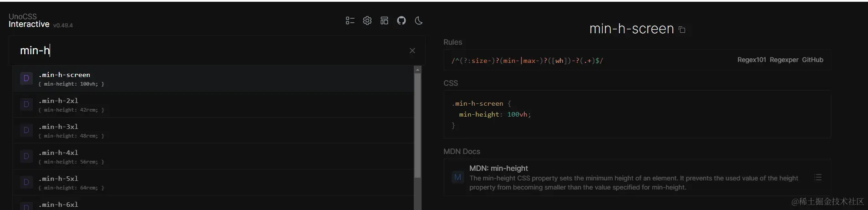Screen dimensions: 868x210
Task: Clear the search with the X icon
Action: 412,51
